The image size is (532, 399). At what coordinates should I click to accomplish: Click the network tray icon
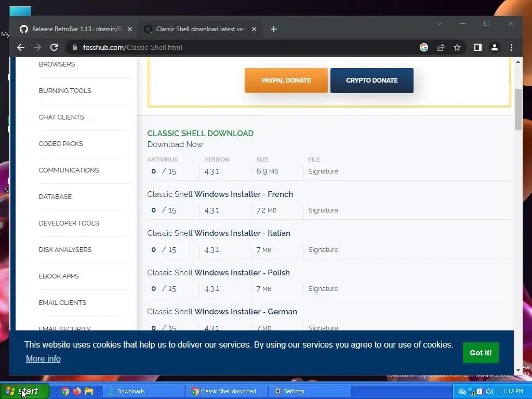point(471,391)
